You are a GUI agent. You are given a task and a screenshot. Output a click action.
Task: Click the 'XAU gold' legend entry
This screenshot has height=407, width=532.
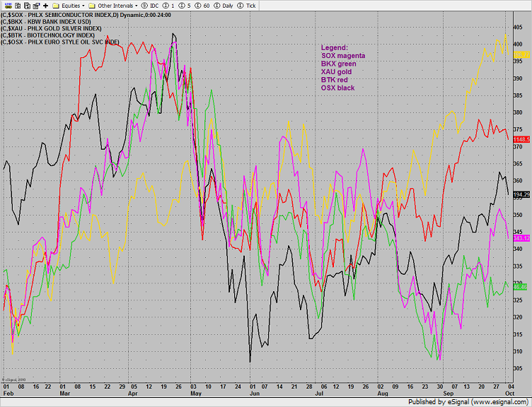point(336,72)
